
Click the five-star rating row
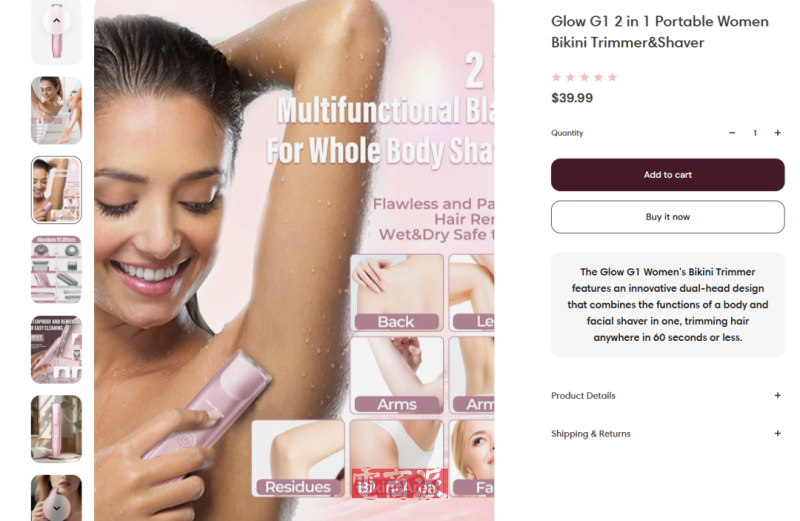[584, 77]
